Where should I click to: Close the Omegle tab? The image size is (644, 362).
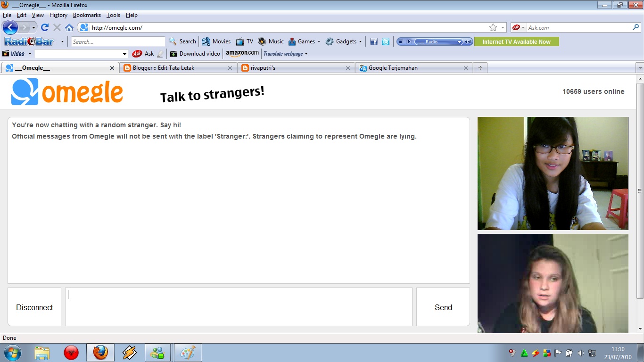[x=112, y=68]
